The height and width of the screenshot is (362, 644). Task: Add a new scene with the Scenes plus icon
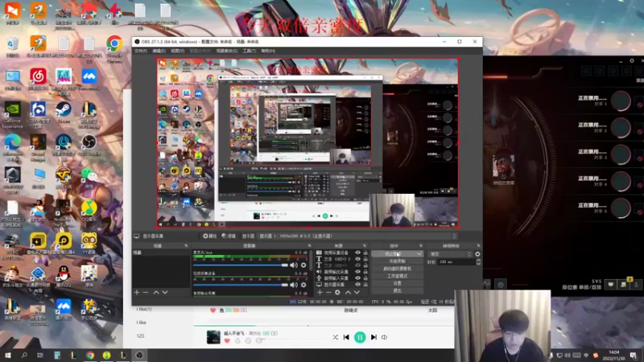click(x=137, y=292)
